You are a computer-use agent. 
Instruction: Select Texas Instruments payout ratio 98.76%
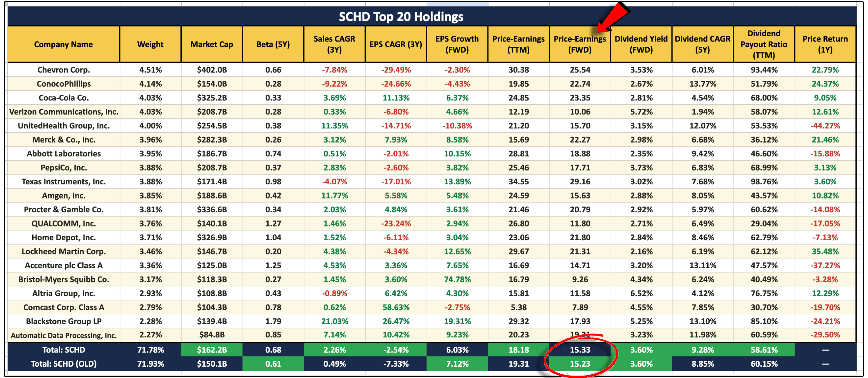coord(763,182)
